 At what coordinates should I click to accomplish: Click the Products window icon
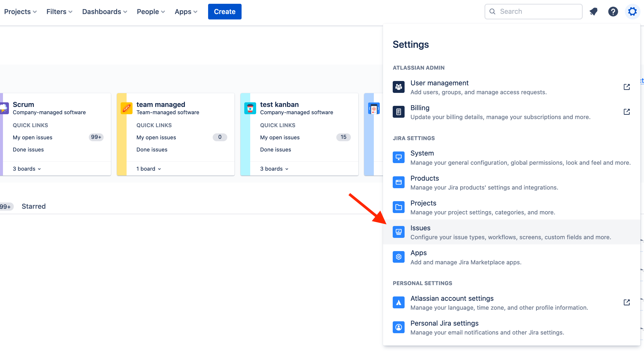[x=399, y=182]
